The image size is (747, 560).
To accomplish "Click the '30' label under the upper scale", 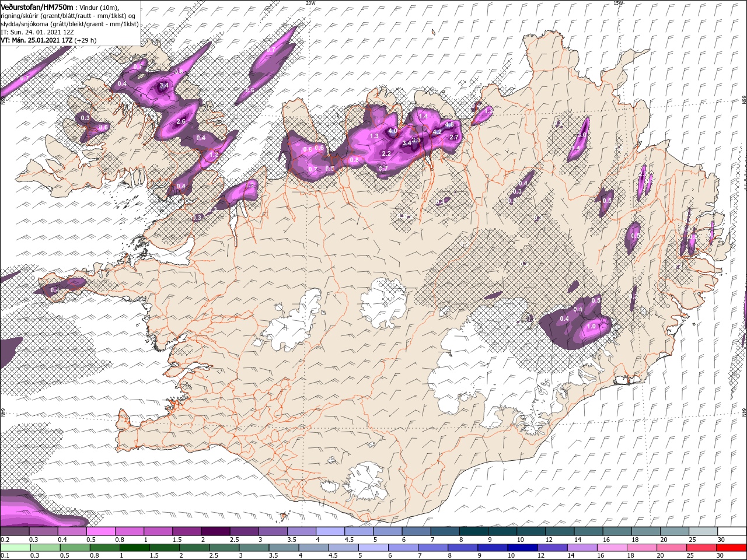I will (x=721, y=540).
